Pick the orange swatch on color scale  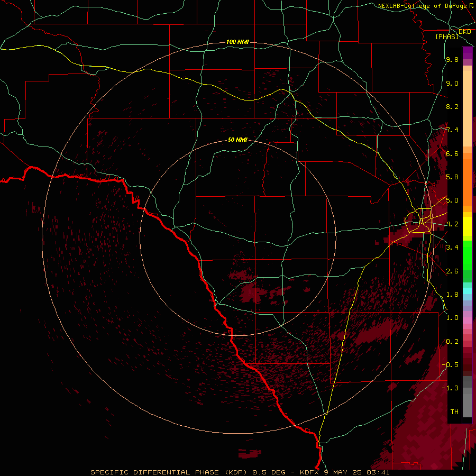(x=467, y=182)
